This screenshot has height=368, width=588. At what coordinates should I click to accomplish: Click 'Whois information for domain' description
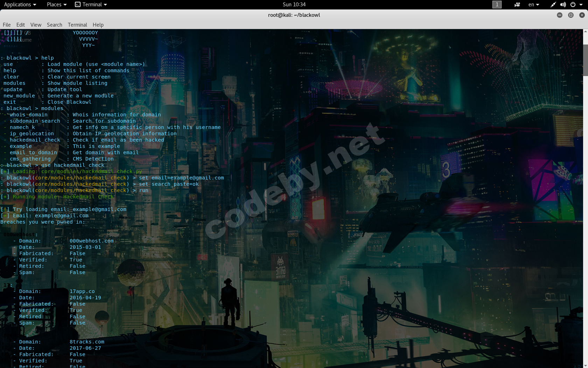click(x=117, y=115)
